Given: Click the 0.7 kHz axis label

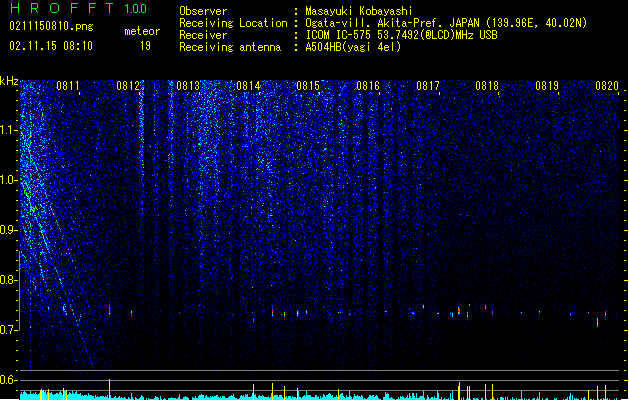Looking at the screenshot, I should click(9, 330).
